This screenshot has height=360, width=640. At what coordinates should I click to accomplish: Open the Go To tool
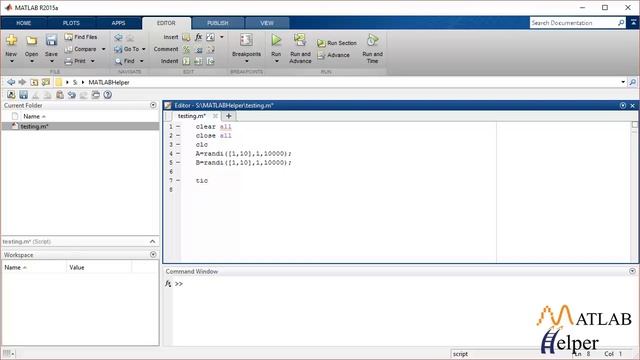[x=127, y=49]
